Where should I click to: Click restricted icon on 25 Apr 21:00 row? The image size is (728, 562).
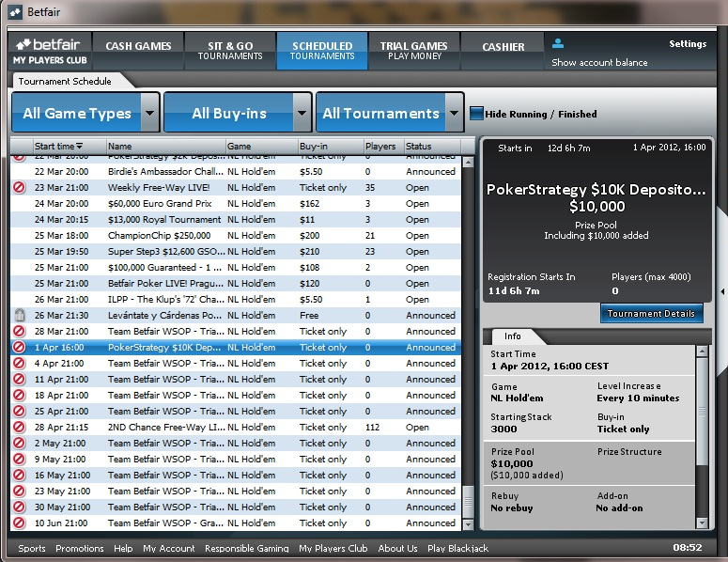[19, 411]
